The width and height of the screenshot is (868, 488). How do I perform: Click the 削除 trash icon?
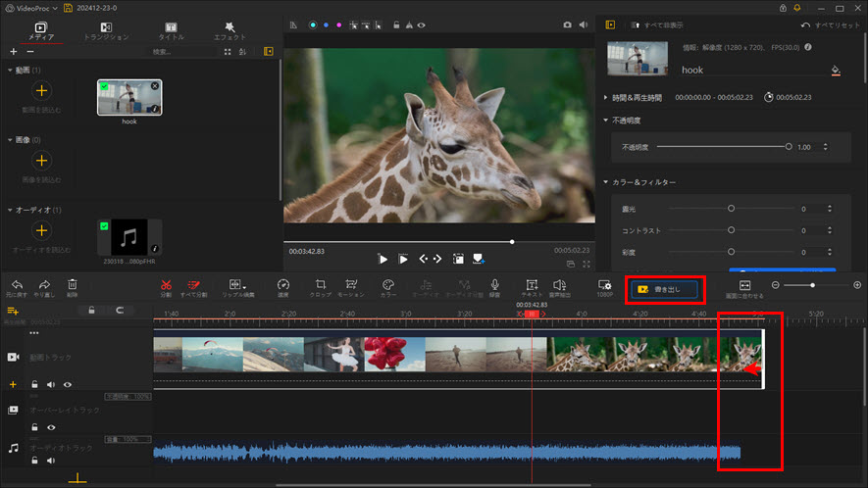[x=73, y=284]
